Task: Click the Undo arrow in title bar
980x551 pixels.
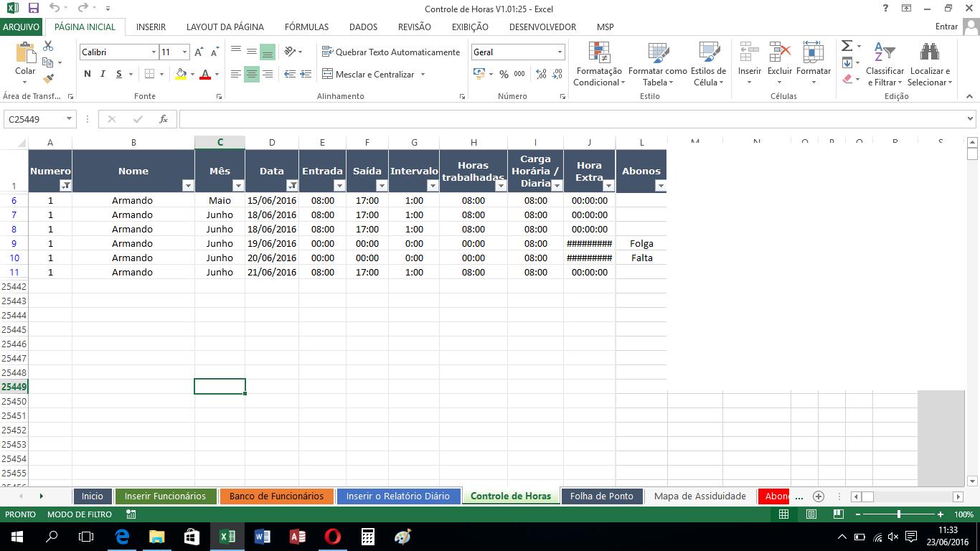Action: pos(55,8)
